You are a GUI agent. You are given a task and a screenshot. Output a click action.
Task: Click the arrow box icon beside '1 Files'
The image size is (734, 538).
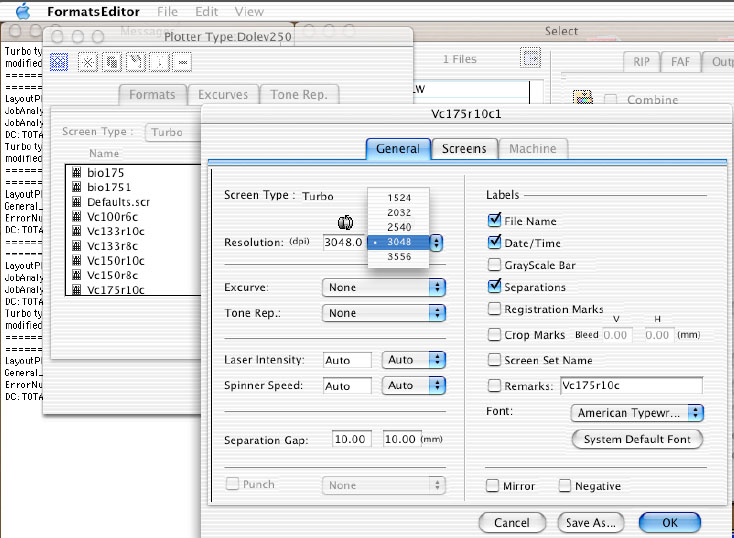530,58
